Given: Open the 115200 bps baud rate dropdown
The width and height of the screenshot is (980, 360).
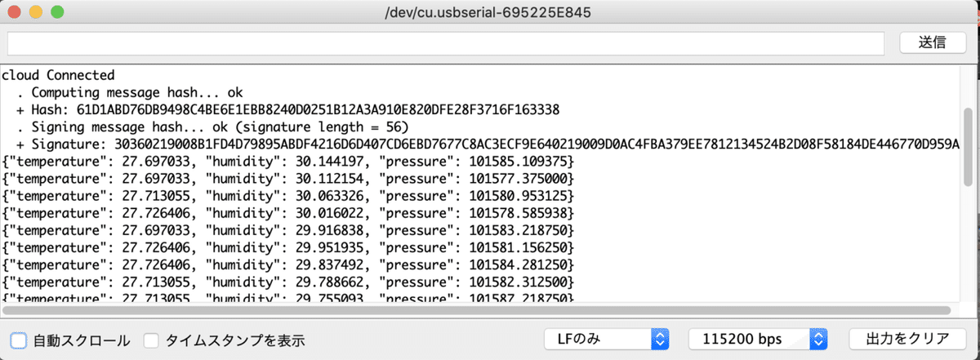Looking at the screenshot, I should point(758,339).
